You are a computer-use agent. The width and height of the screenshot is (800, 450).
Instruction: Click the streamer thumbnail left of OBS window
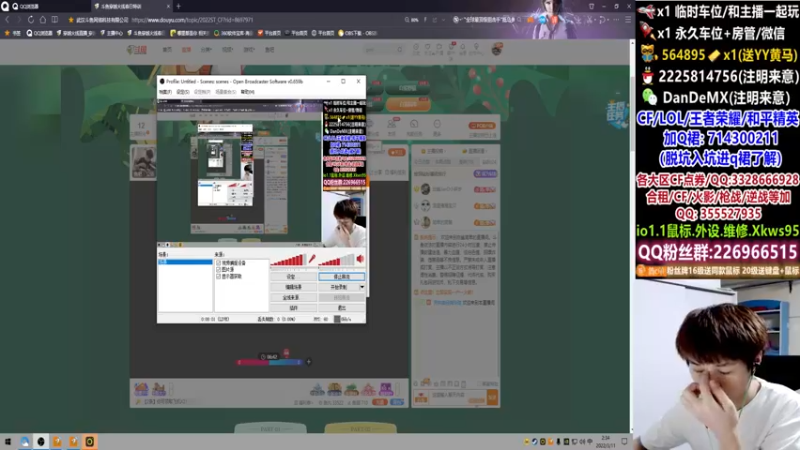143,162
